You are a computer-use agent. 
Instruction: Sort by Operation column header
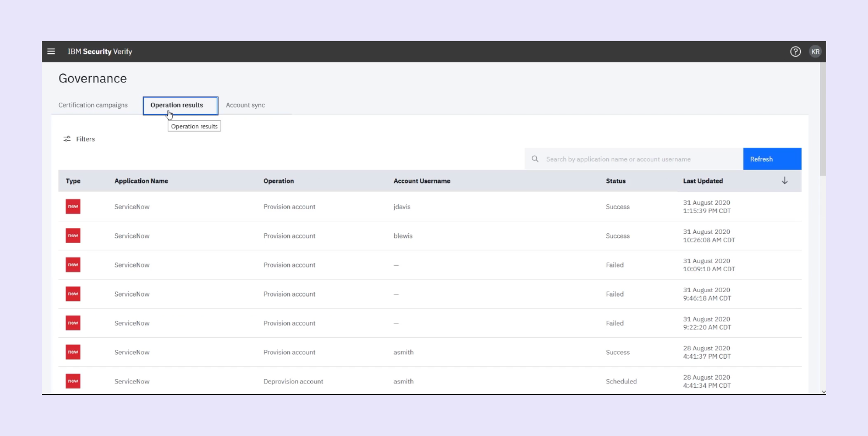click(279, 181)
